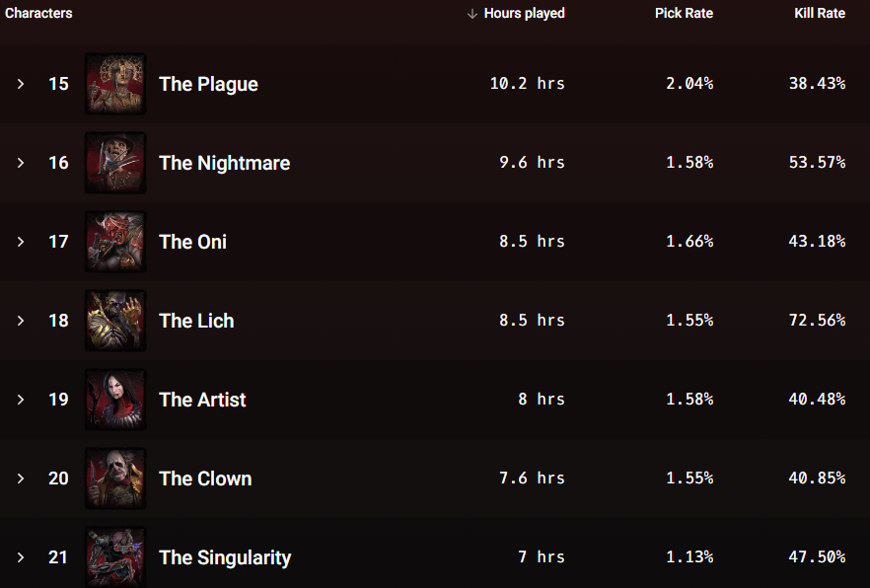This screenshot has height=588, width=870.
Task: Expand The Plague row chevron
Action: tap(21, 84)
